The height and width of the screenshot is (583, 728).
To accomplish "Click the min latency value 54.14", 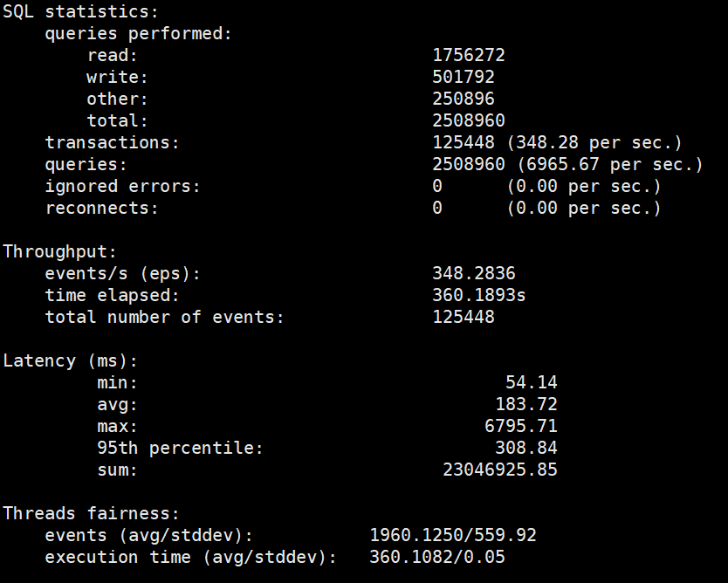I will 531,382.
